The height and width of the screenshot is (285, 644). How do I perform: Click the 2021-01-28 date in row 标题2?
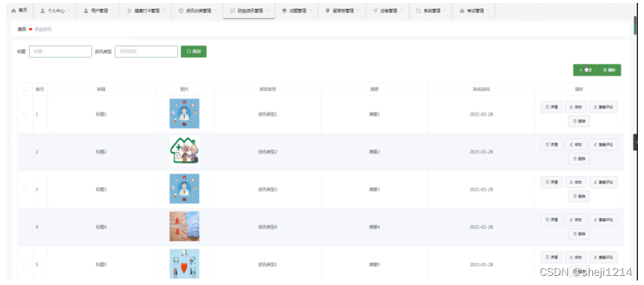pos(481,152)
